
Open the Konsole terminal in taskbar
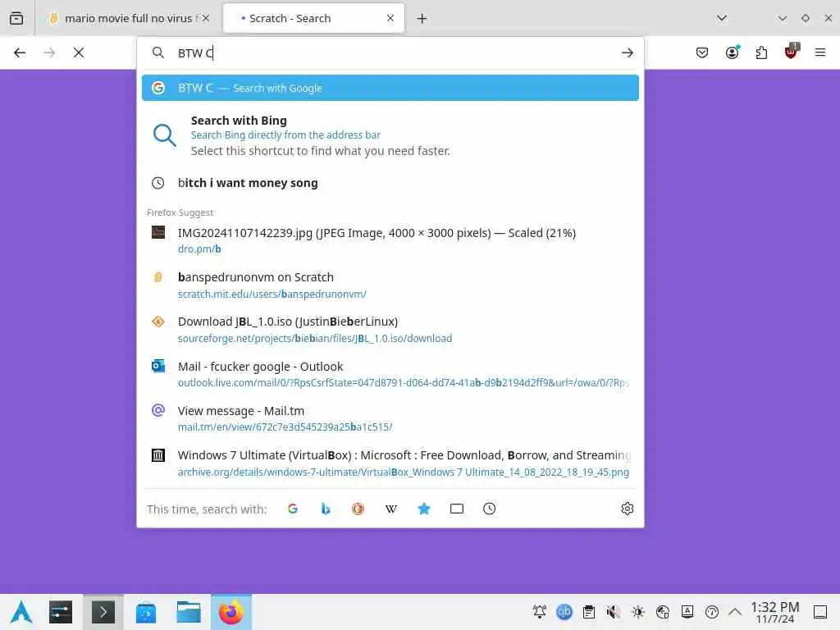coord(103,612)
